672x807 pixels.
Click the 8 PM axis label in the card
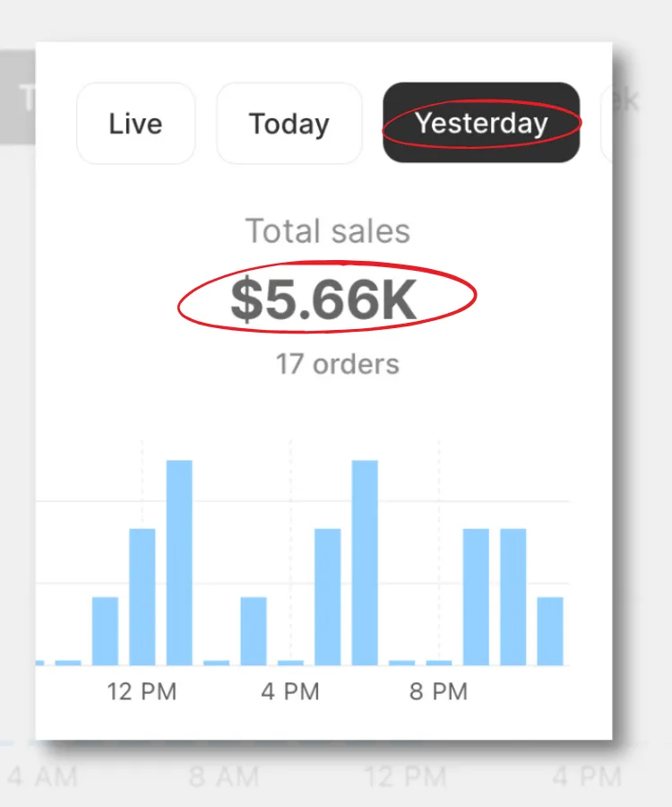point(439,691)
